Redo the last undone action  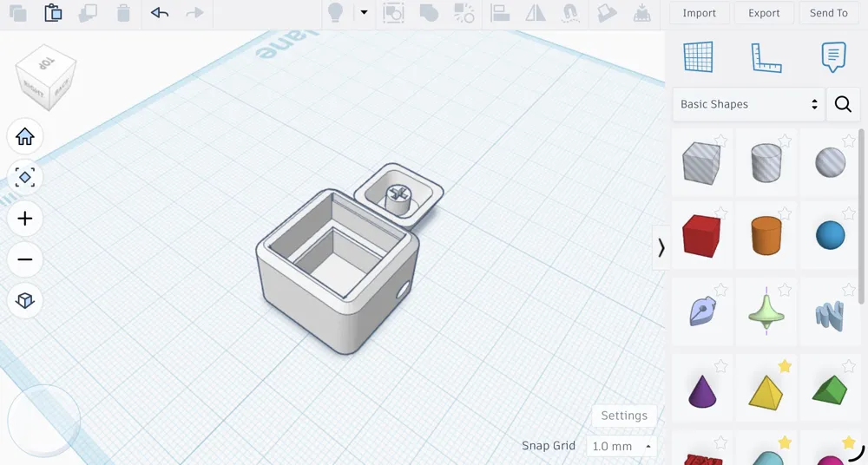pos(194,13)
